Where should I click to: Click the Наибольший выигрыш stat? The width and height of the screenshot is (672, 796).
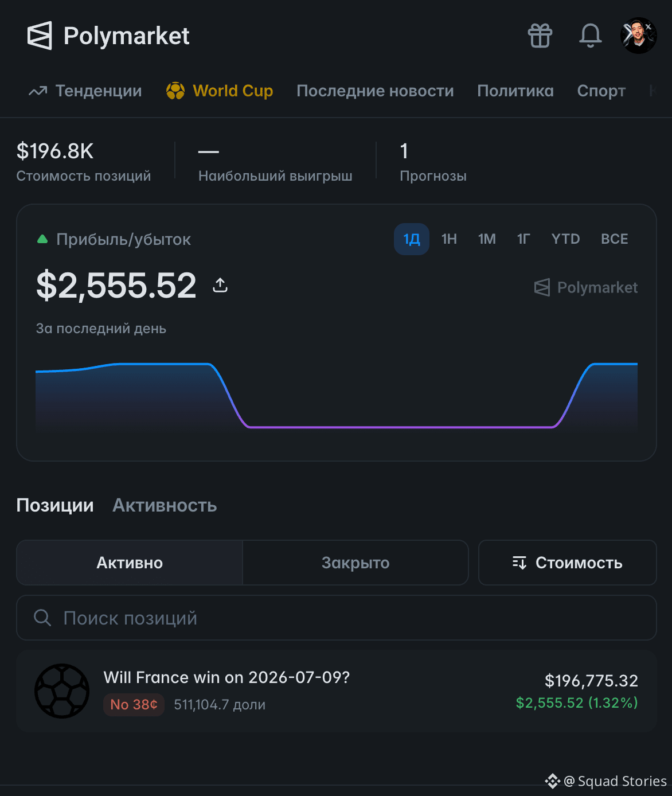click(x=275, y=162)
